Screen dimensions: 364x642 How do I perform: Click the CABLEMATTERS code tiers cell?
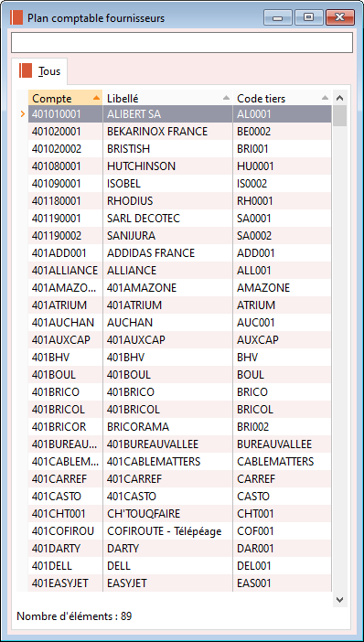tap(282, 462)
